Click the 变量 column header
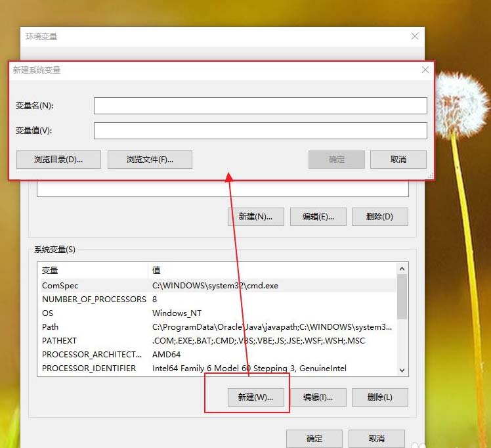This screenshot has height=448, width=491. pyautogui.click(x=93, y=271)
